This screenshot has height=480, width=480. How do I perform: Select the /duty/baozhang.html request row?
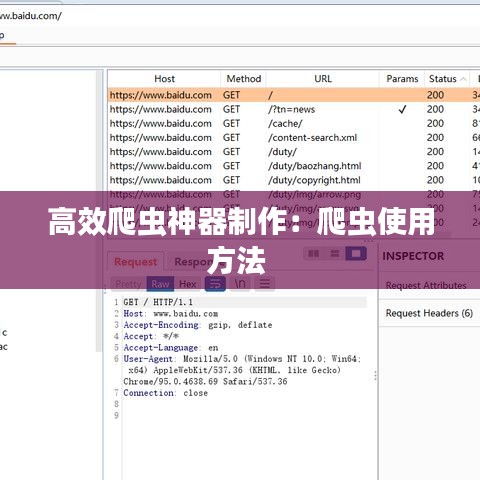(x=294, y=166)
